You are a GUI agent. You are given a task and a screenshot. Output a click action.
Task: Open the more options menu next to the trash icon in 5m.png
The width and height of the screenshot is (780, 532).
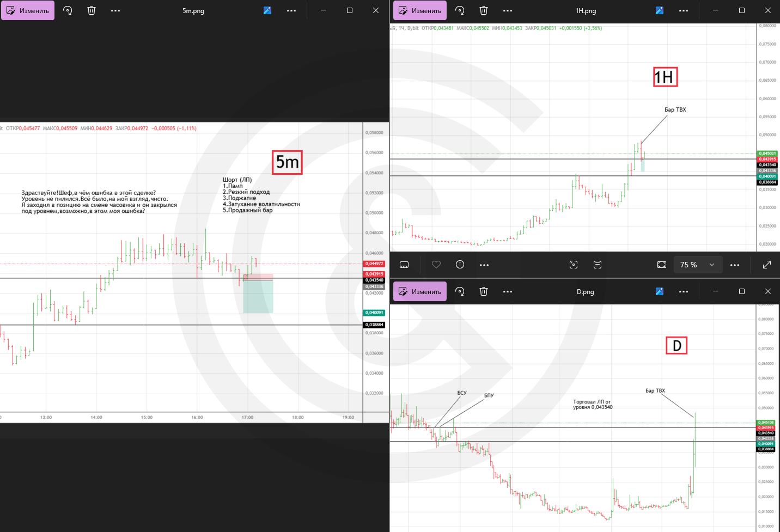click(115, 10)
